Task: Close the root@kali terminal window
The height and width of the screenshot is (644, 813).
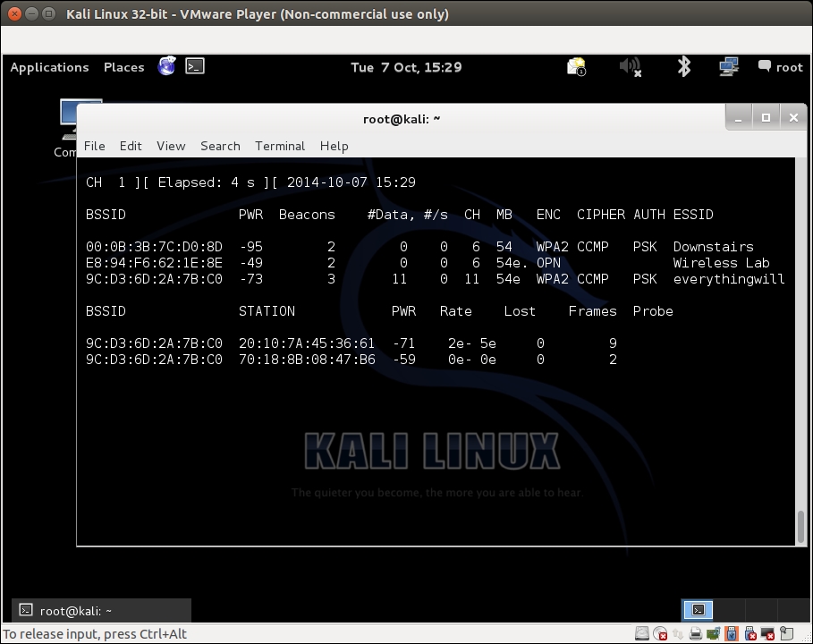Action: [793, 118]
